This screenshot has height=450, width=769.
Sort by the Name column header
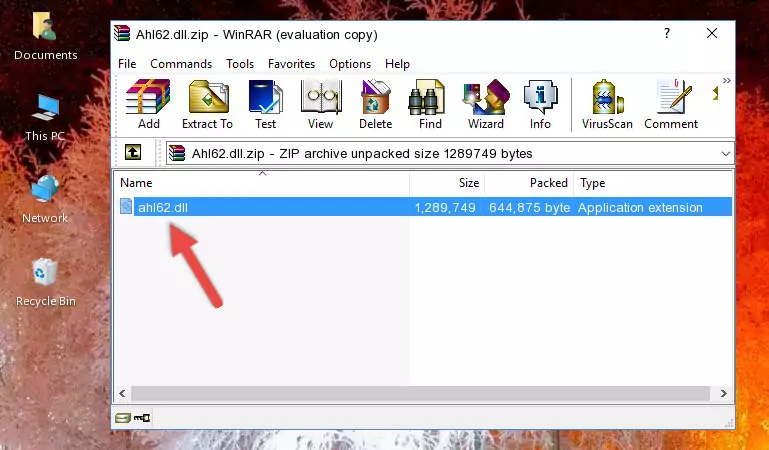pyautogui.click(x=262, y=183)
